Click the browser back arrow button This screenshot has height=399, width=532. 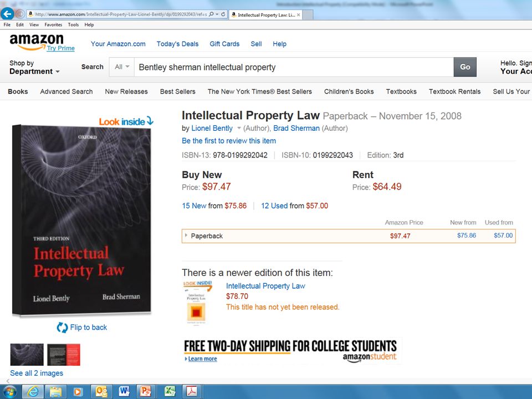7,14
